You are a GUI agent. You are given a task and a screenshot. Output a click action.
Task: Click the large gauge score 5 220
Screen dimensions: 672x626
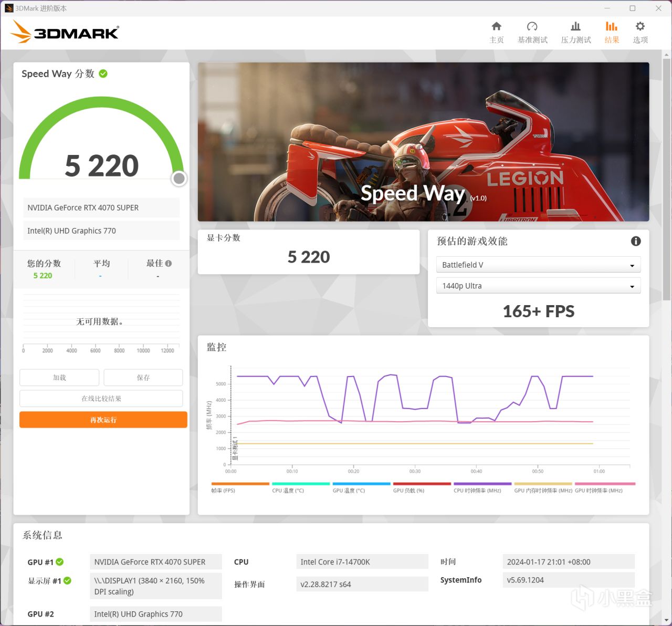click(102, 165)
